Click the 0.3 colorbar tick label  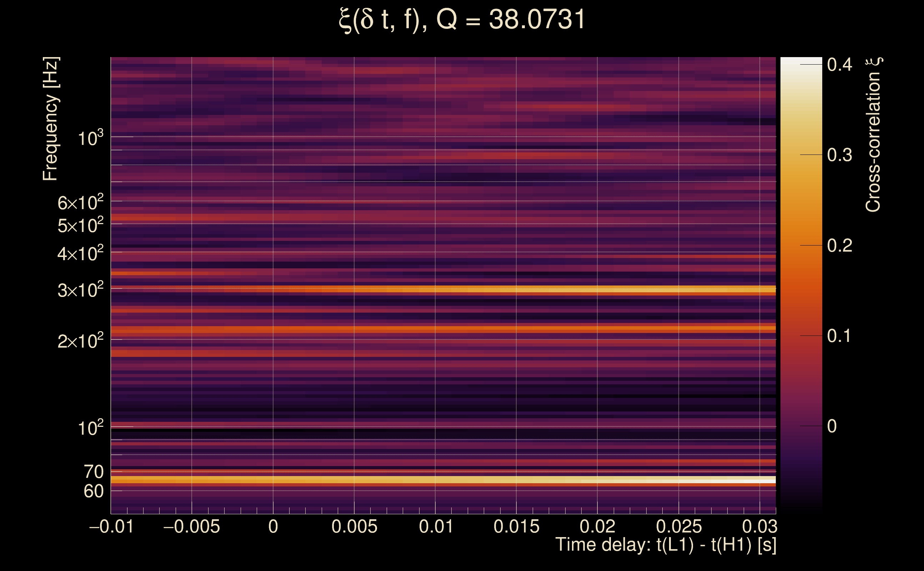[x=839, y=155]
